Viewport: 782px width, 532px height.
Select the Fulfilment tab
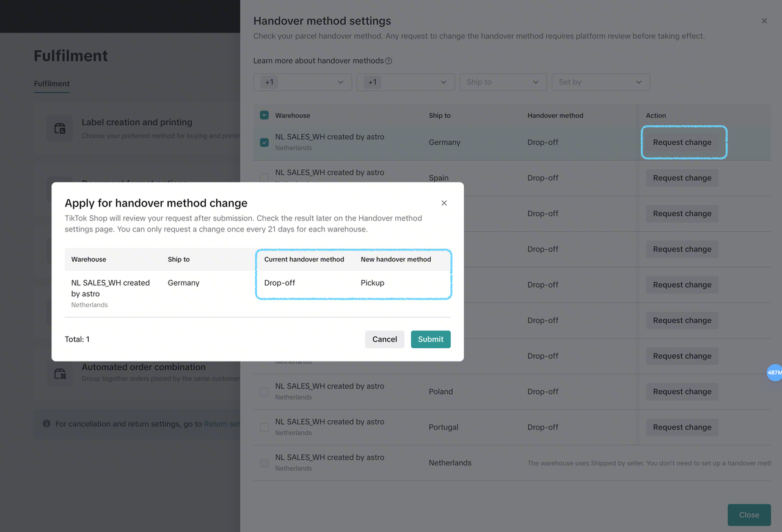52,84
